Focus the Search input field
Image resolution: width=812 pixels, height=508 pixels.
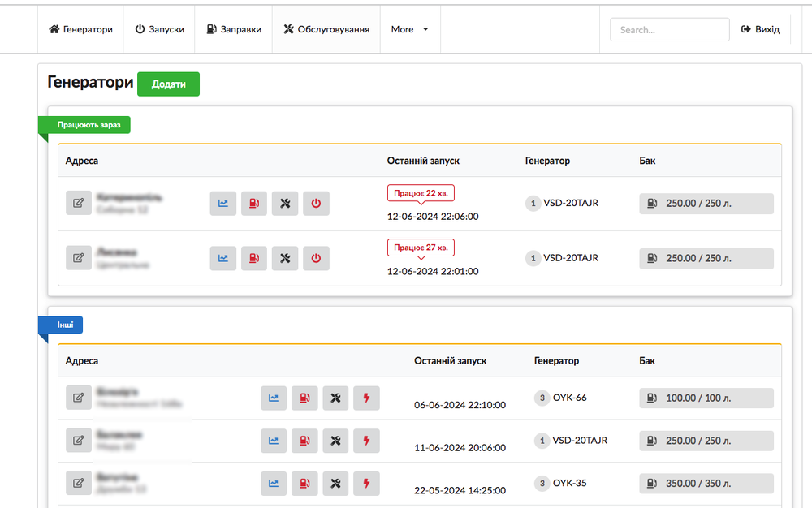click(669, 30)
